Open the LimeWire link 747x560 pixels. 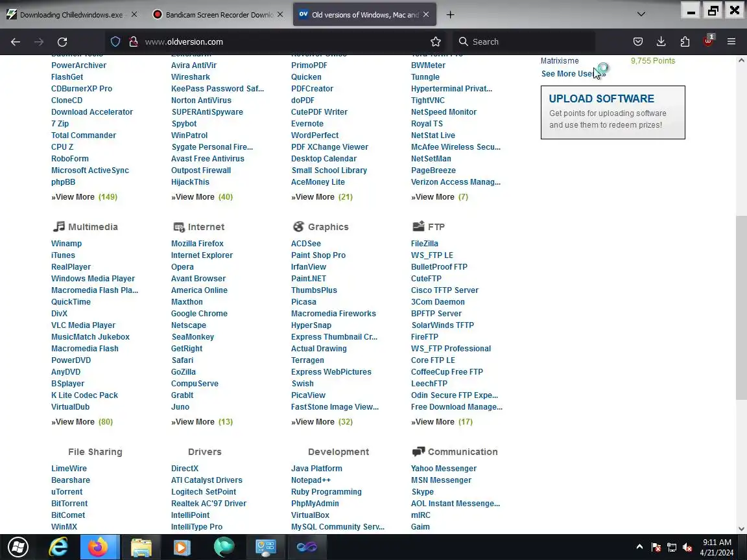point(69,469)
